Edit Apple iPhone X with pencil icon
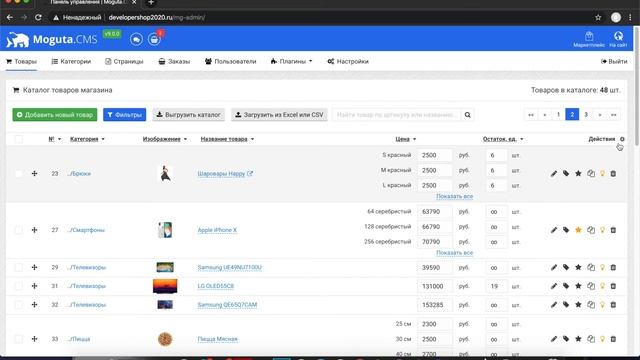The width and height of the screenshot is (640, 360). 554,230
